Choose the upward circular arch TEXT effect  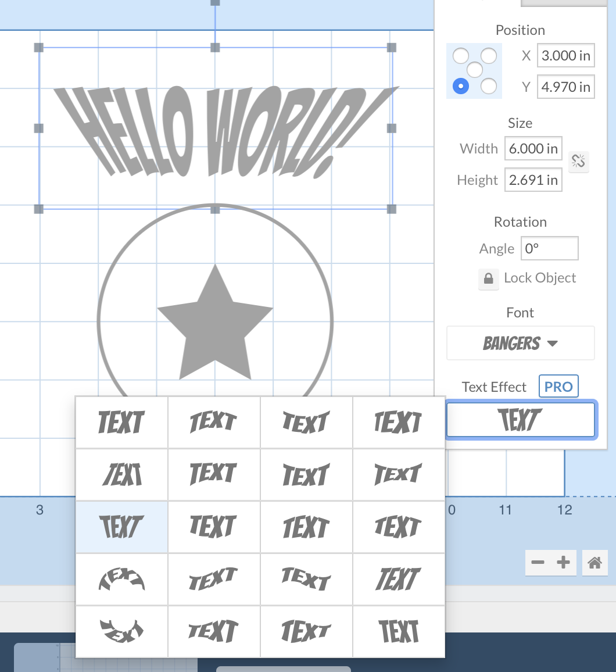[121, 580]
